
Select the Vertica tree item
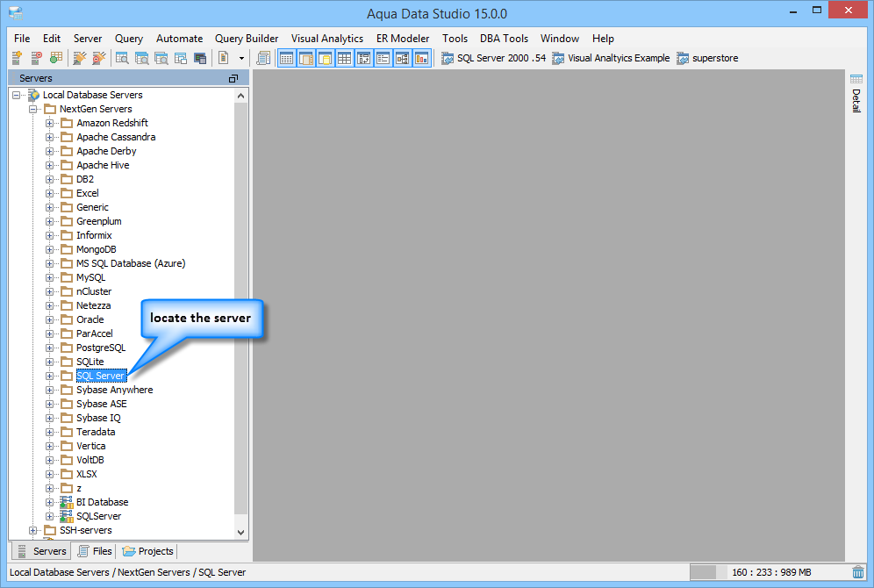tap(91, 446)
